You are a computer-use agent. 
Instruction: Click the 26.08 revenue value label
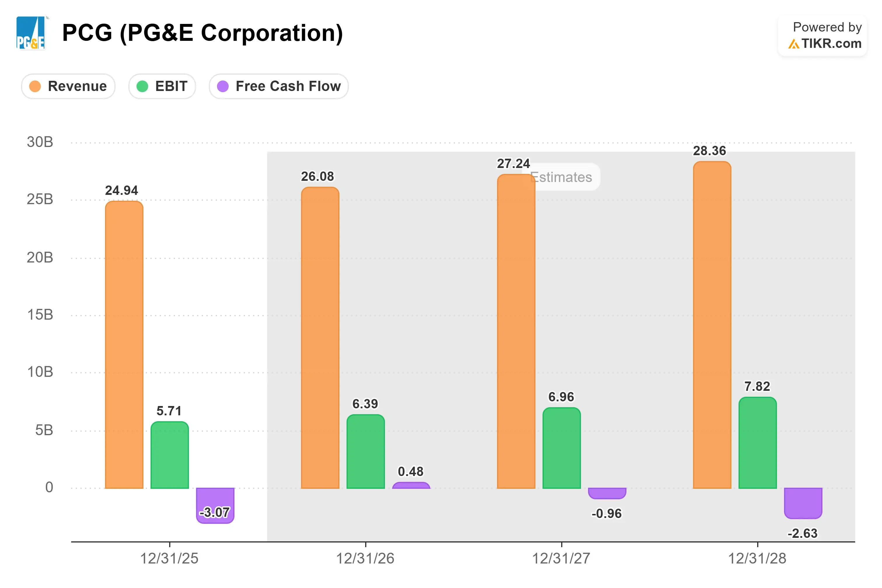pyautogui.click(x=317, y=176)
